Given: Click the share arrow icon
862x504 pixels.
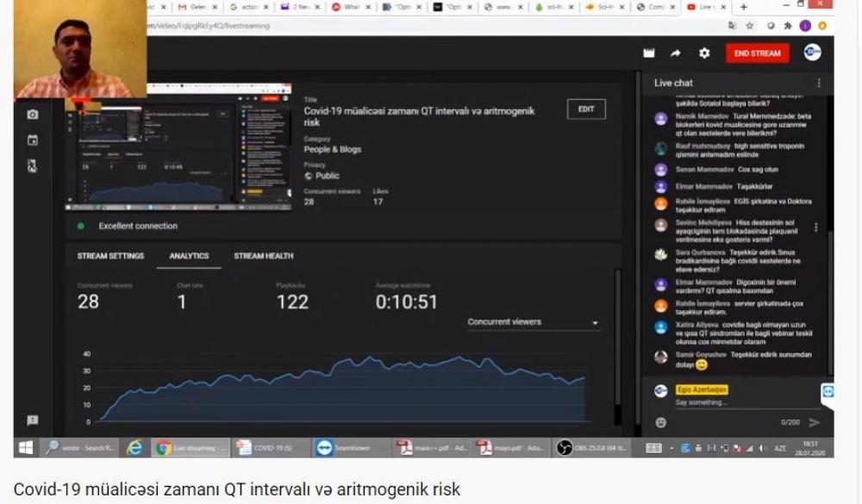Looking at the screenshot, I should pyautogui.click(x=676, y=53).
